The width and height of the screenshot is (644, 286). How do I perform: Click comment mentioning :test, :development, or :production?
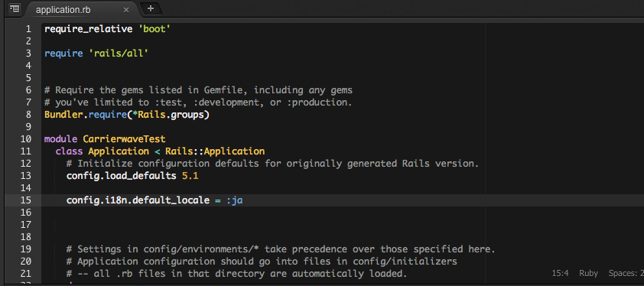coord(198,102)
